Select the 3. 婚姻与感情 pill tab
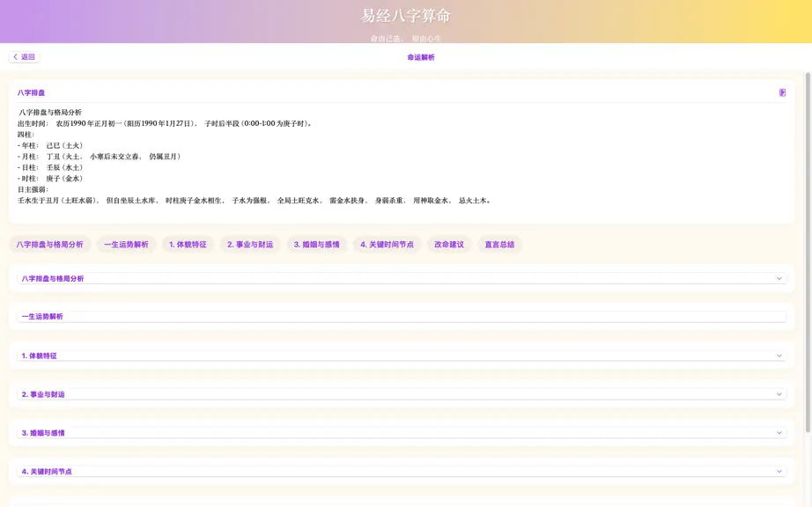This screenshot has height=507, width=812. click(x=316, y=244)
